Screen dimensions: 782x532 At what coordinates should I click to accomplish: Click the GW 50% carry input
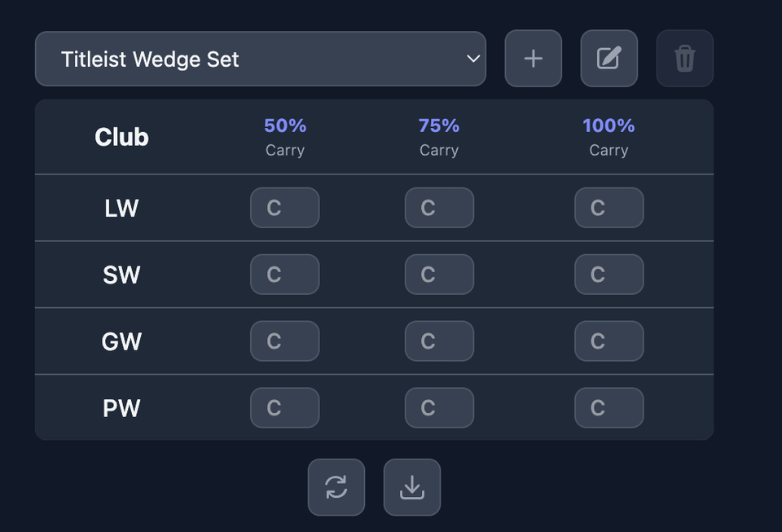point(284,341)
